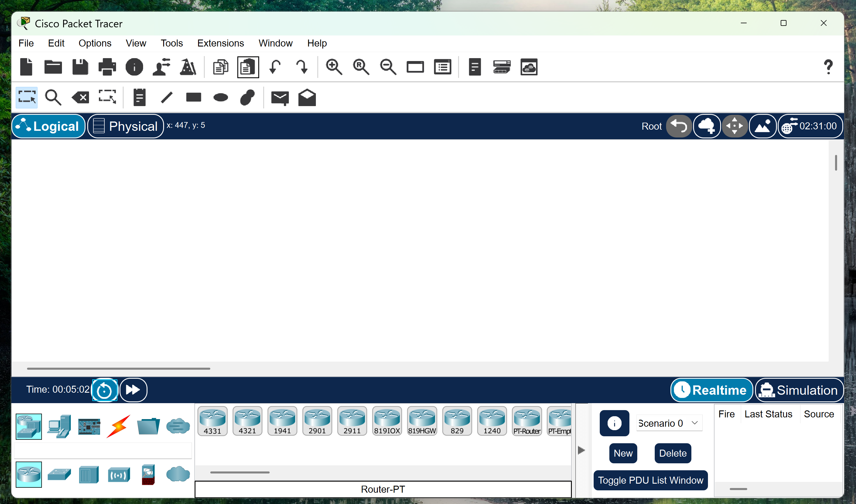
Task: Open the Help menu
Action: (x=317, y=43)
